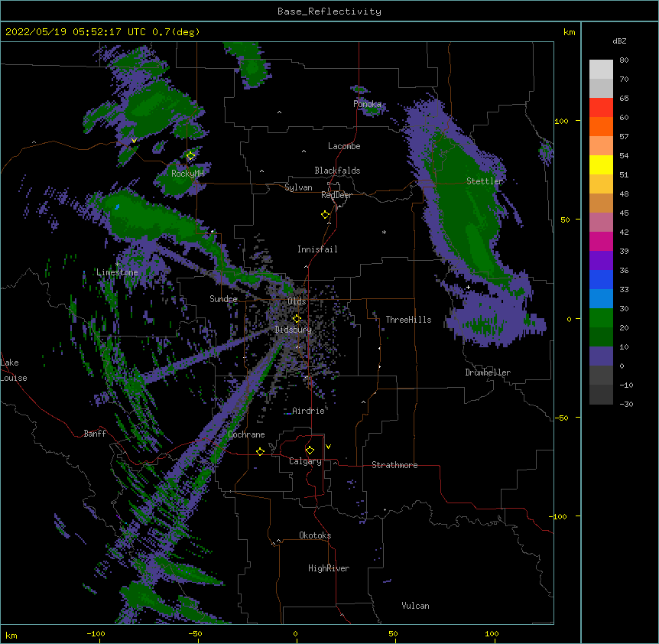Pick the slate purple swatch between 10 and 0
The height and width of the screenshot is (644, 659).
coord(601,356)
